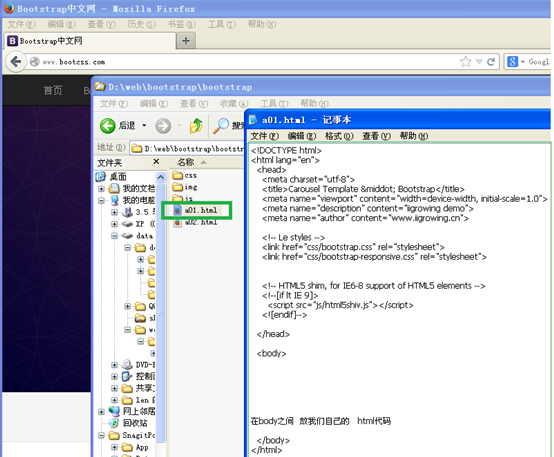Open Notepad 查看 menu
This screenshot has width=554, height=457.
point(376,136)
